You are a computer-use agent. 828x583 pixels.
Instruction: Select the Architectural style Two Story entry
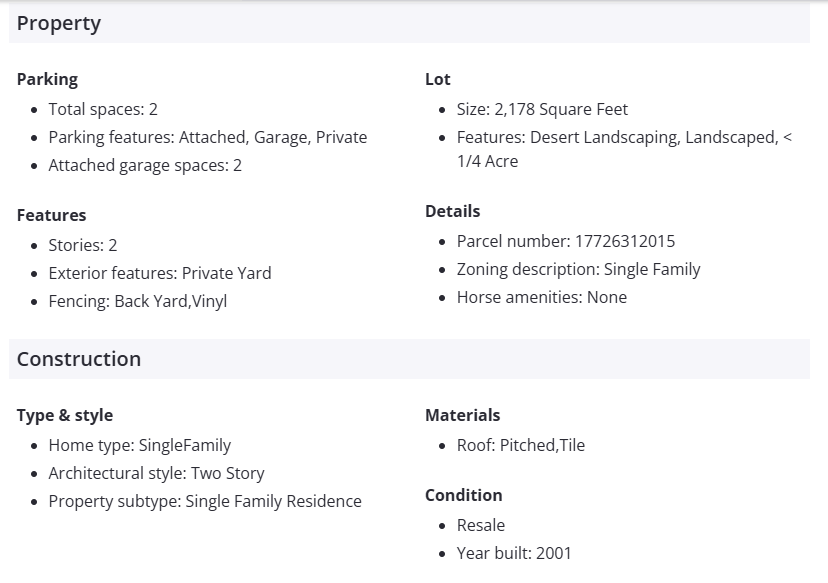pos(156,473)
